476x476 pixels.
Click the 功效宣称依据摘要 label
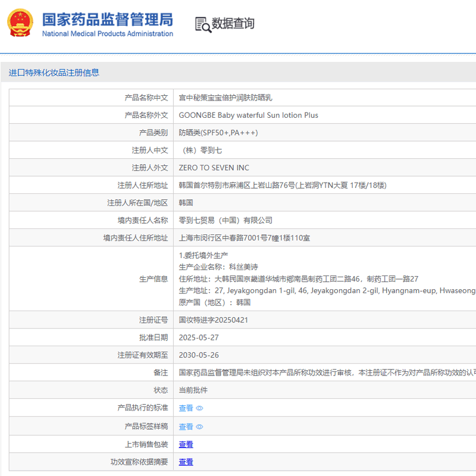[139, 462]
